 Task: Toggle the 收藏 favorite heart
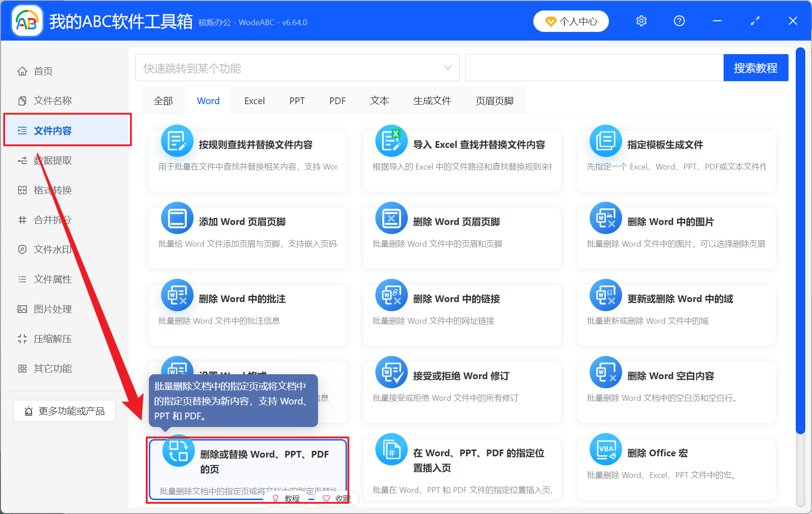(x=327, y=499)
